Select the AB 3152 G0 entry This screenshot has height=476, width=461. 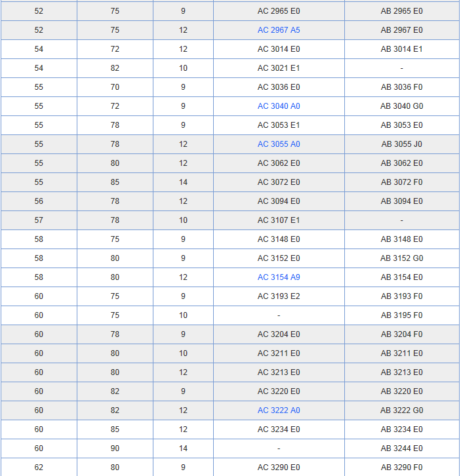401,258
